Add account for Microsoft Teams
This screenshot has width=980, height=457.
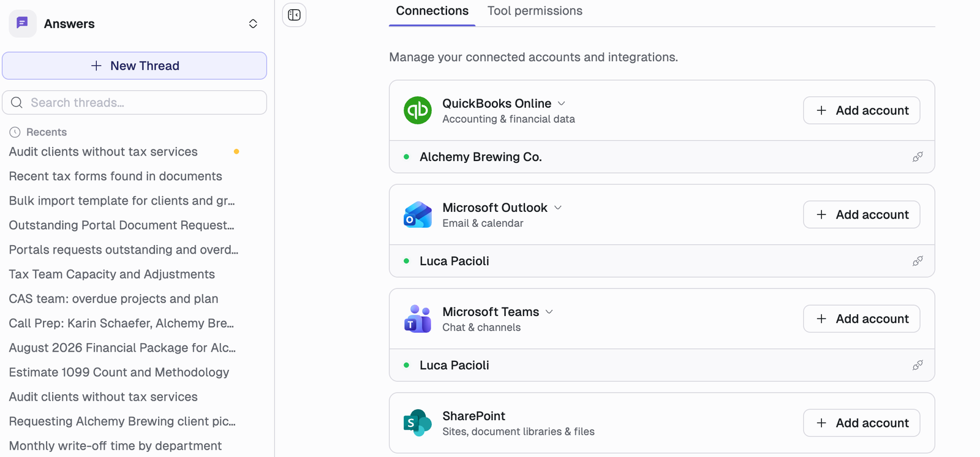click(862, 319)
